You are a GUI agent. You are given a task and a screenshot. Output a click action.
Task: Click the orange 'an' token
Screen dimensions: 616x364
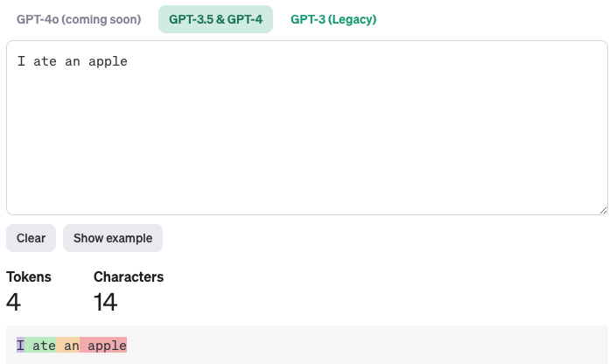(x=68, y=345)
